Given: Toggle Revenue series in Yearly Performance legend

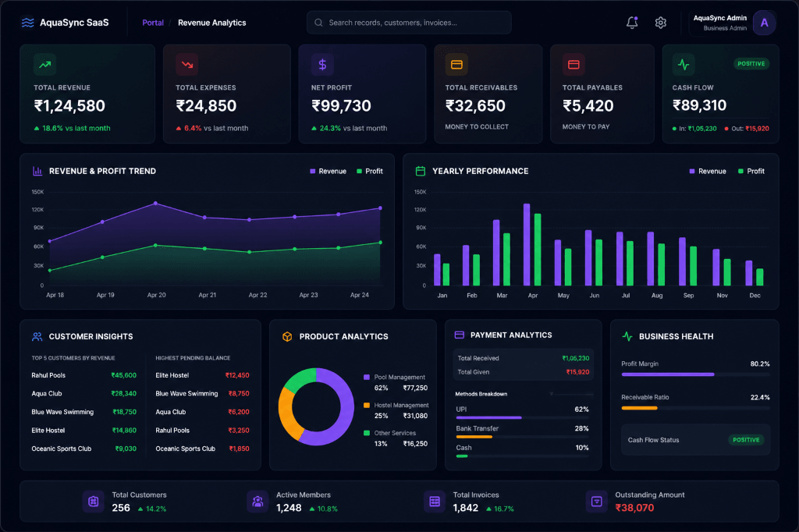Looking at the screenshot, I should pos(708,171).
